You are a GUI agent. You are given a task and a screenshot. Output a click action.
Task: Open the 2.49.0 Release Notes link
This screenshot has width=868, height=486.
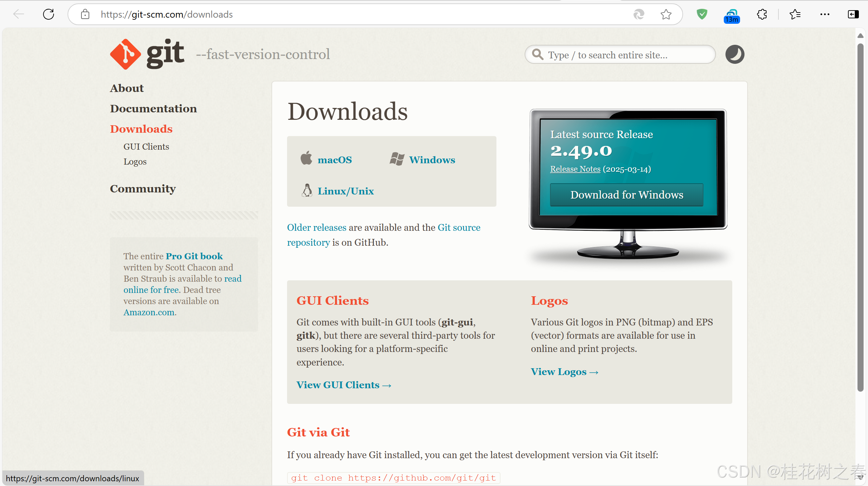pyautogui.click(x=575, y=169)
